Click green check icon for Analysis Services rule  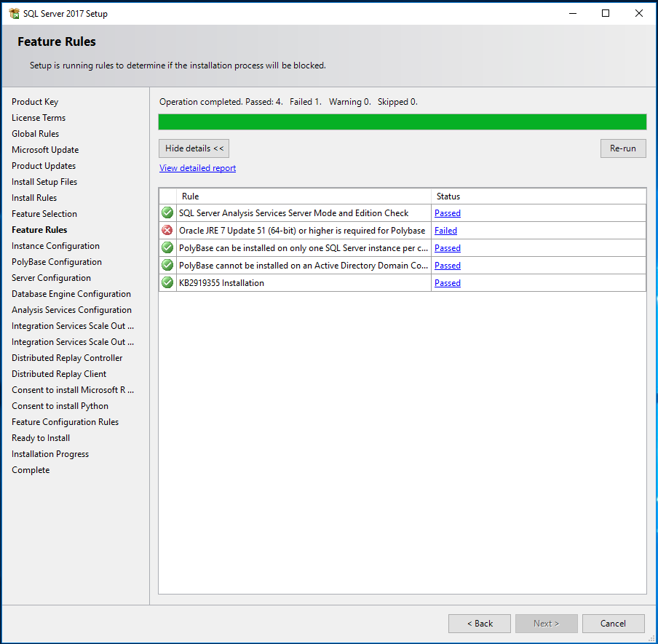[167, 213]
